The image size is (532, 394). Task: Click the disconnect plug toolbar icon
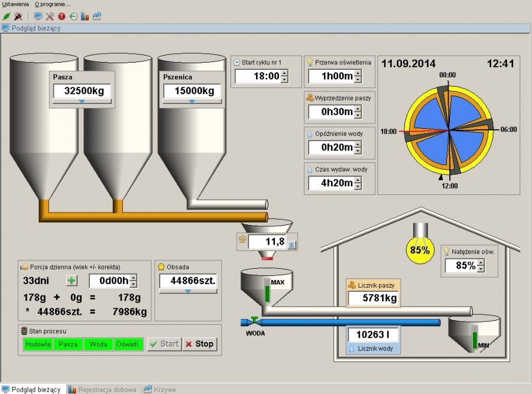pos(18,16)
